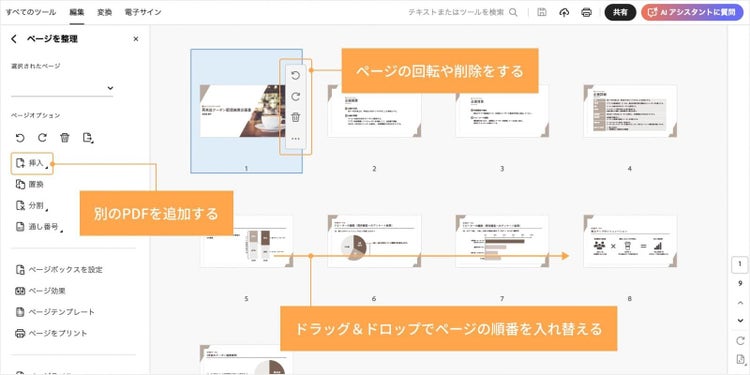Save file with floppy disk icon
The image size is (750, 375).
point(542,12)
